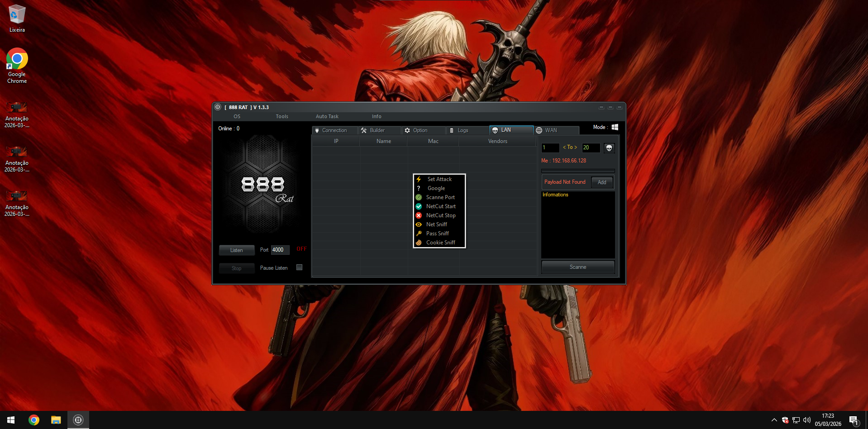Focus the range start field showing 1
The height and width of the screenshot is (429, 868).
click(550, 148)
